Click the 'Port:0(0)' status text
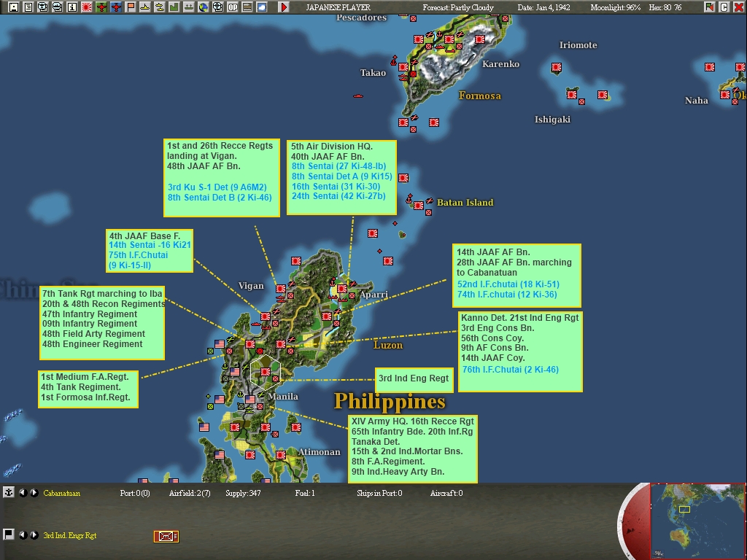 (135, 494)
